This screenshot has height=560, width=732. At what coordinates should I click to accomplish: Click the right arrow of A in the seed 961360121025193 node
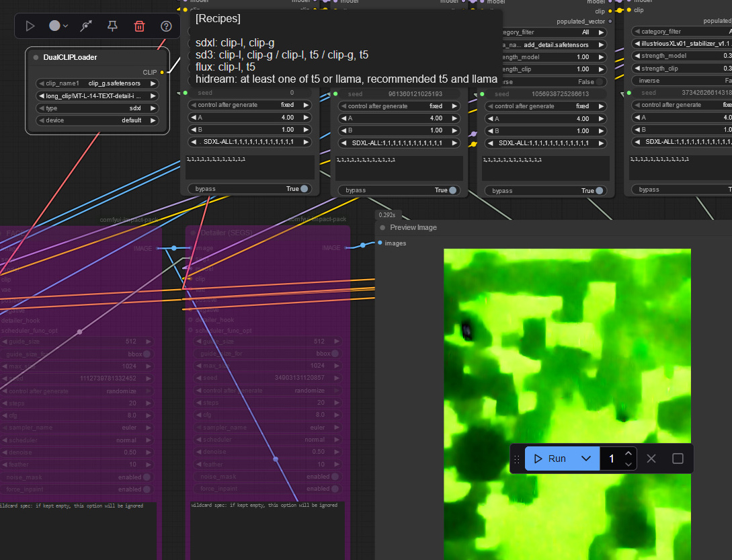coord(454,118)
